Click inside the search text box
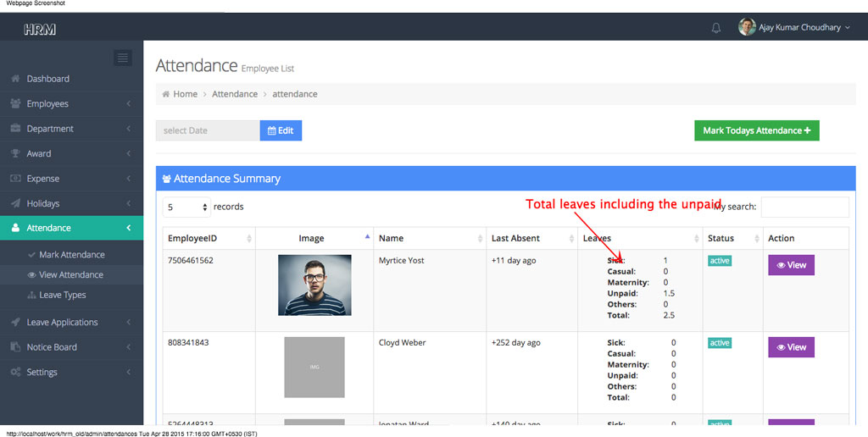This screenshot has width=868, height=437. (x=804, y=207)
